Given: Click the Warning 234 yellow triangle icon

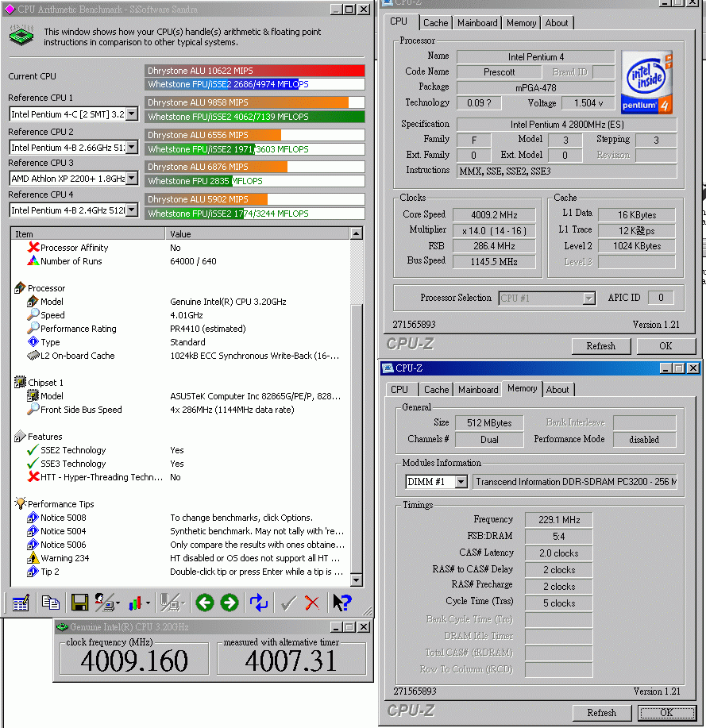Looking at the screenshot, I should (x=33, y=557).
